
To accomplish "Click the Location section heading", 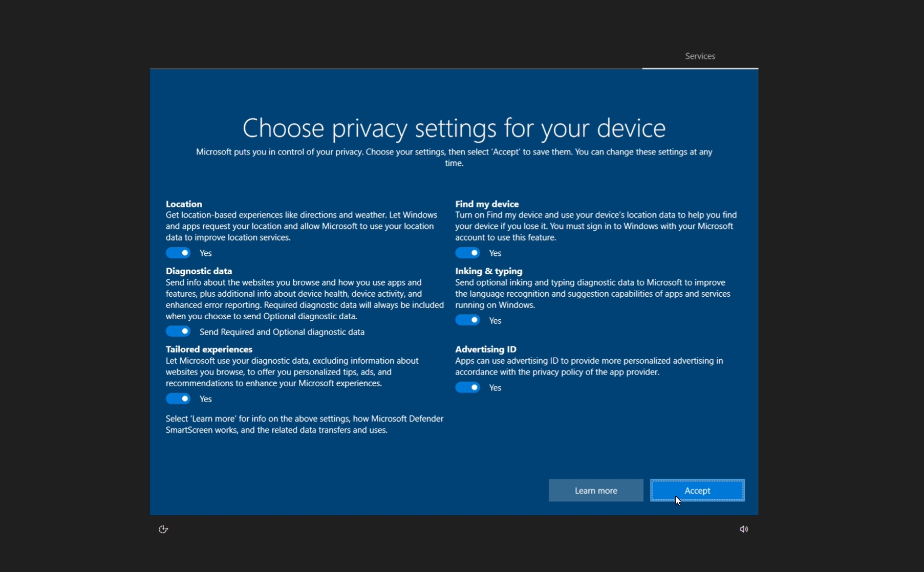I will (184, 204).
